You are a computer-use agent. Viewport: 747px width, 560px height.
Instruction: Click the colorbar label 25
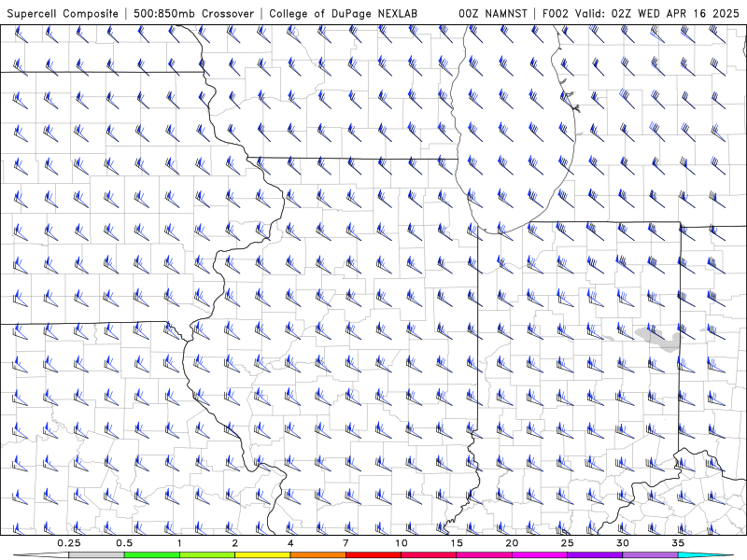pos(567,543)
